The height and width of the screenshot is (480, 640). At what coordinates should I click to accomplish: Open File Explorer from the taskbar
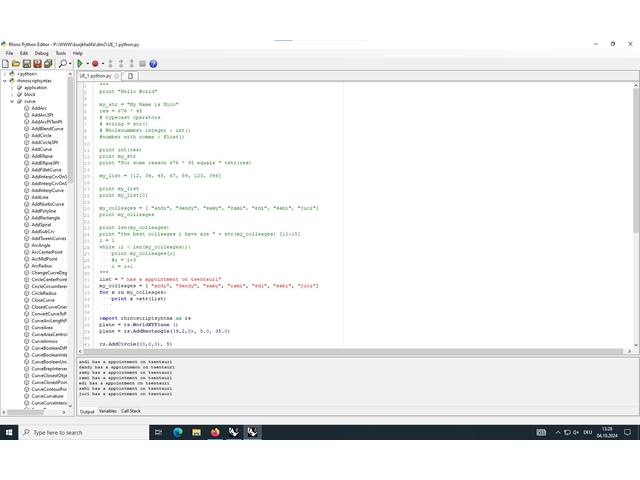[196, 433]
